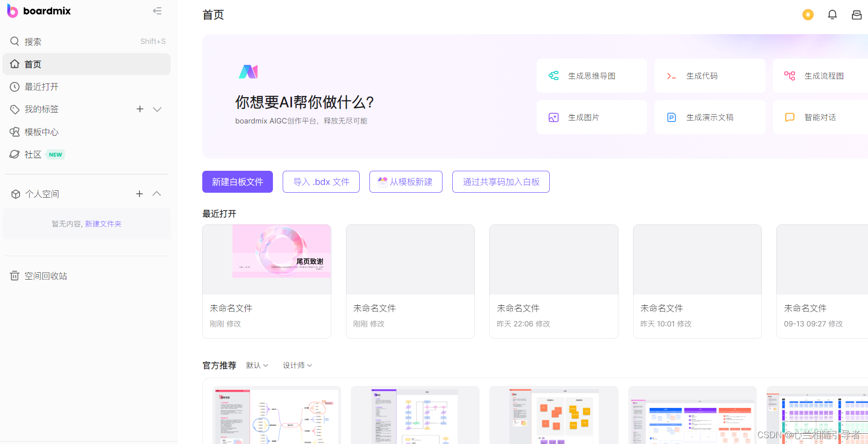Click the 新建文件夹 link

point(103,224)
